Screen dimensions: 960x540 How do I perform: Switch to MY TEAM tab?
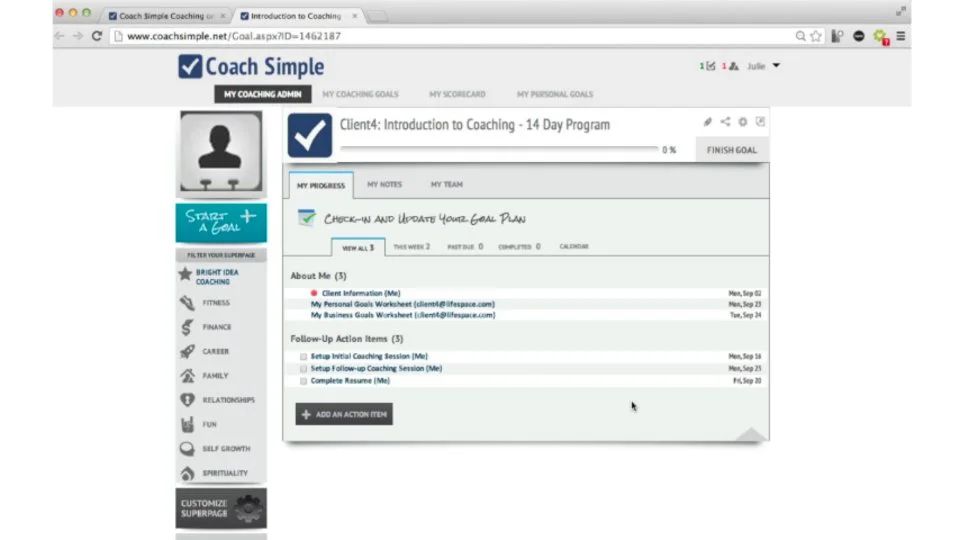click(x=446, y=184)
